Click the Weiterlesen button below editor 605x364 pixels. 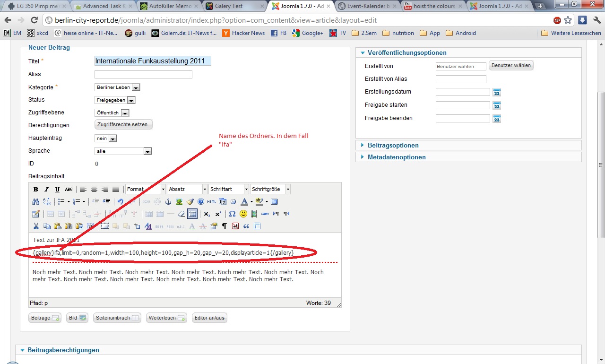point(166,318)
